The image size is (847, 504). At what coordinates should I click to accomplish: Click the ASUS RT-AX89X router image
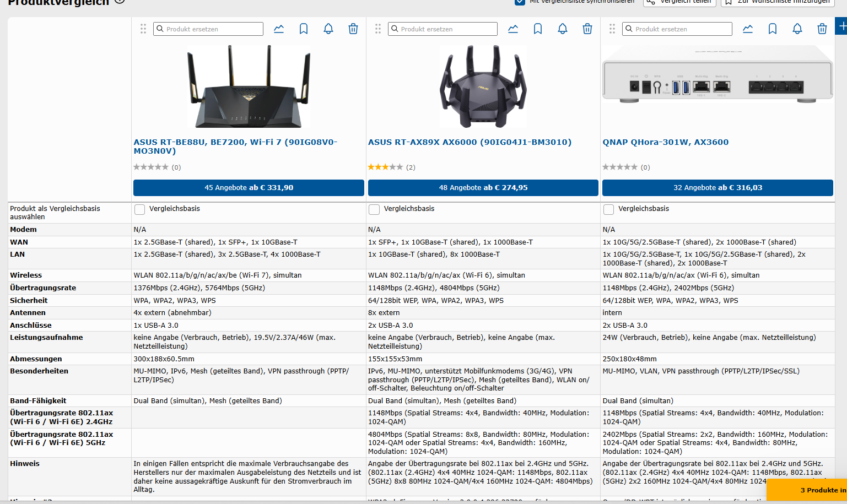click(x=483, y=86)
